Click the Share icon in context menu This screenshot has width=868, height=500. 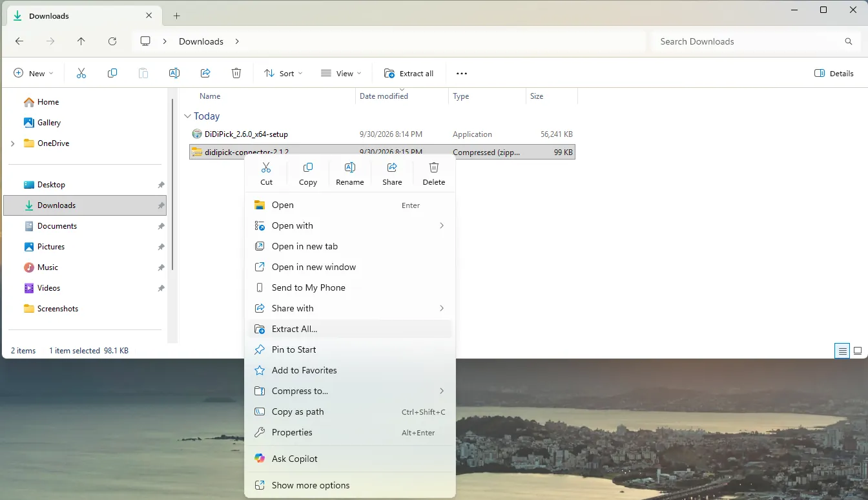tap(392, 168)
